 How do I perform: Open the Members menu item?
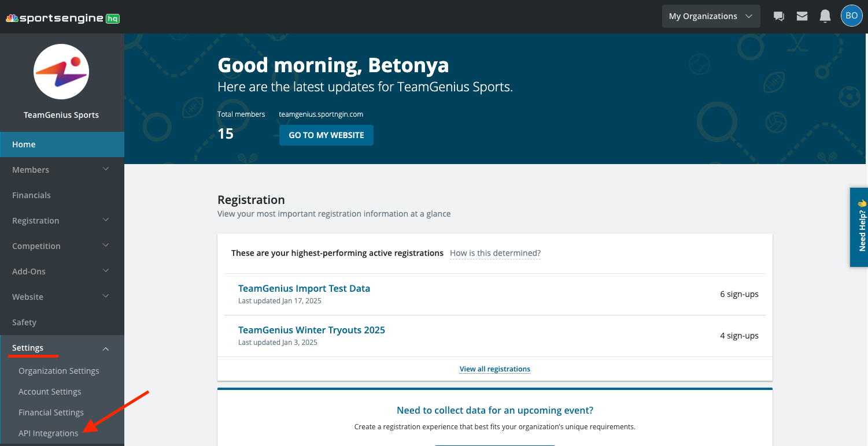click(x=62, y=170)
